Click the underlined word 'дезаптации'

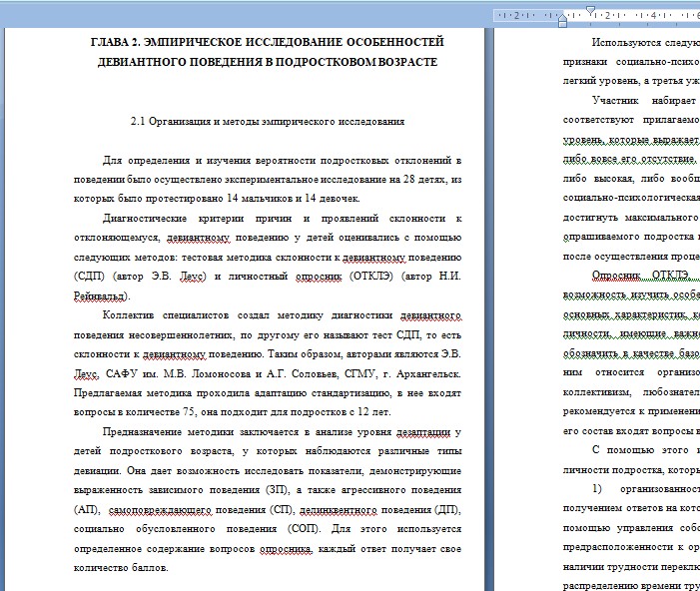coord(423,431)
